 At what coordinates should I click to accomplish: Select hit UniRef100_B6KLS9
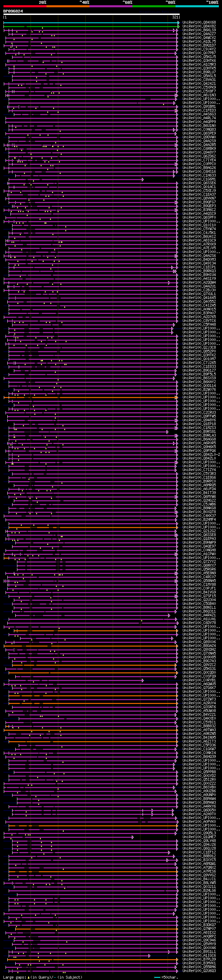(199, 30)
